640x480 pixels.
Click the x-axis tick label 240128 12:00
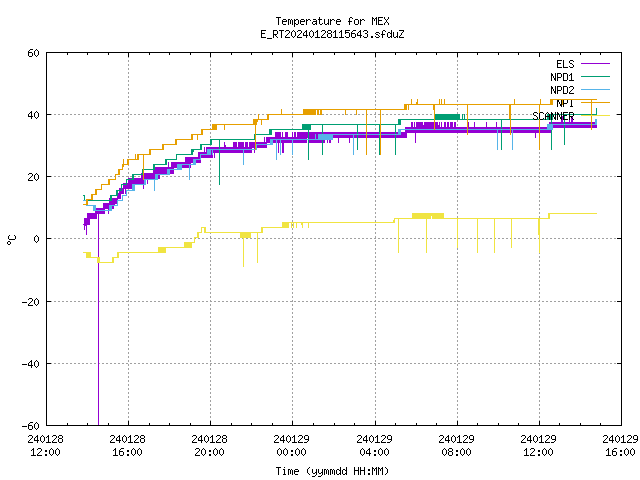(x=45, y=446)
